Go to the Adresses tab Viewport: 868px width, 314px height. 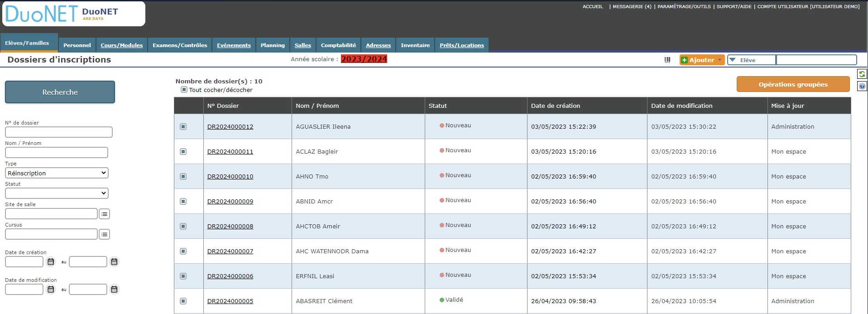coord(379,45)
